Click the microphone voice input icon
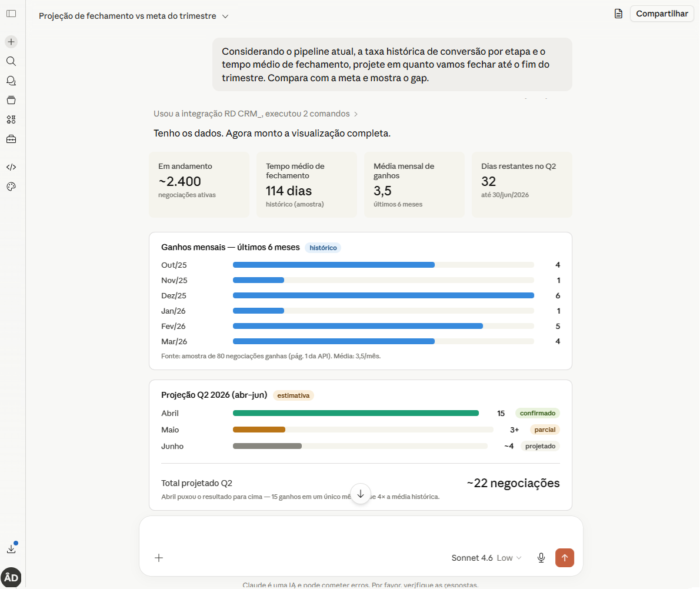 tap(541, 558)
